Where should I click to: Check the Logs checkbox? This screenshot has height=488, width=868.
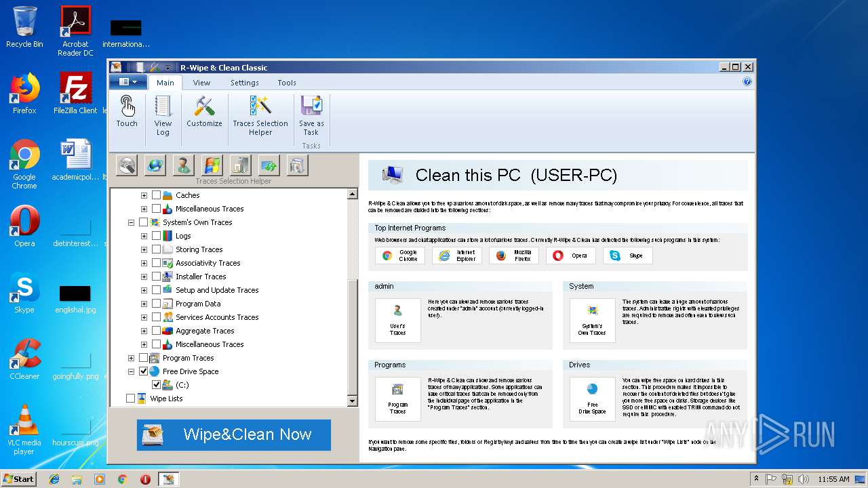coord(156,236)
